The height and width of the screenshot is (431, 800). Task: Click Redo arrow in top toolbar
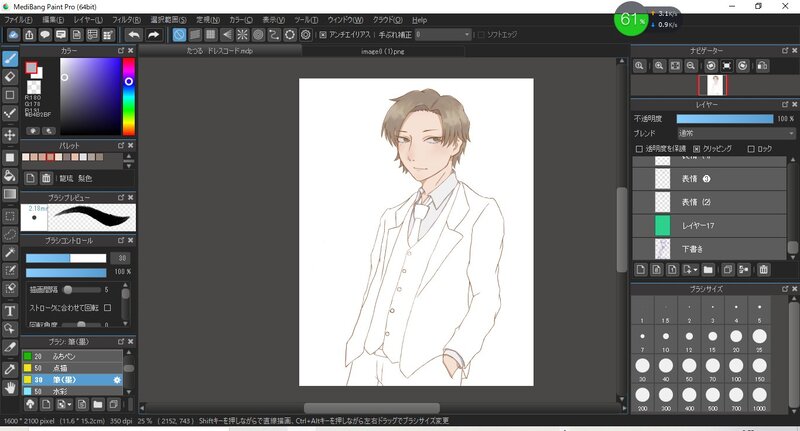[x=153, y=34]
